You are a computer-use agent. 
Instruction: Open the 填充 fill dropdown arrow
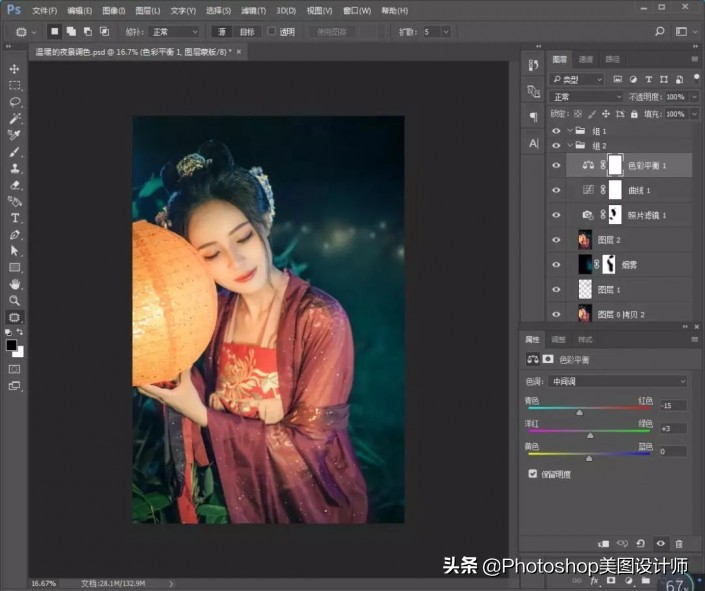[694, 114]
